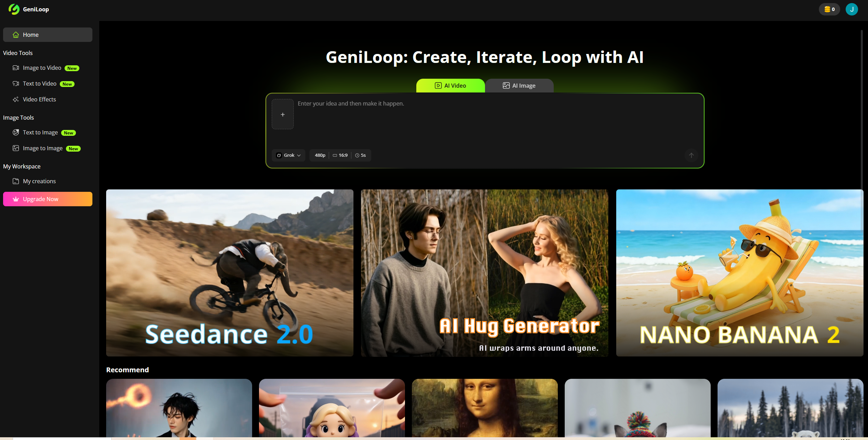Click the Upgrade Now button
This screenshot has width=868, height=440.
[48, 199]
